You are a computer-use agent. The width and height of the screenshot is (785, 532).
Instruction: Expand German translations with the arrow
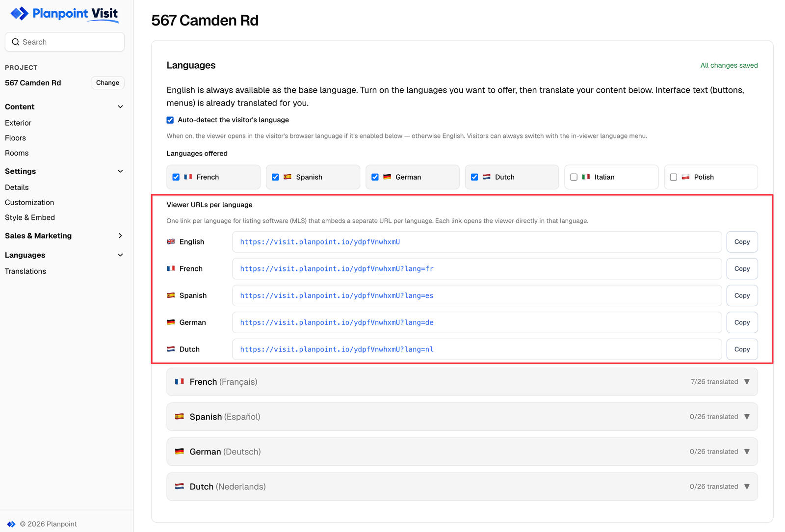tap(747, 452)
